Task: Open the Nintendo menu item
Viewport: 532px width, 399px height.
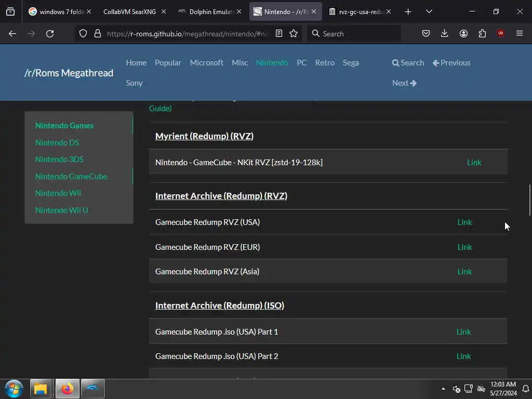Action: (272, 63)
